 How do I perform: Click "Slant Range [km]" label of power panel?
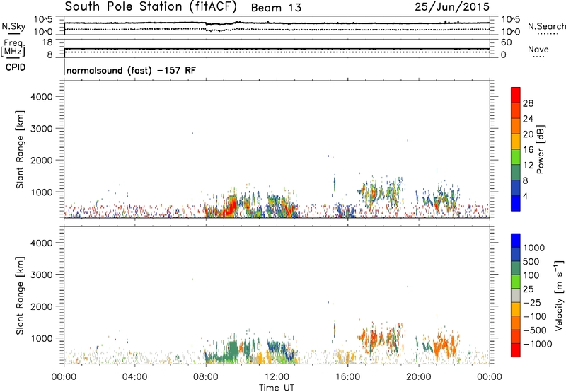[x=20, y=149]
